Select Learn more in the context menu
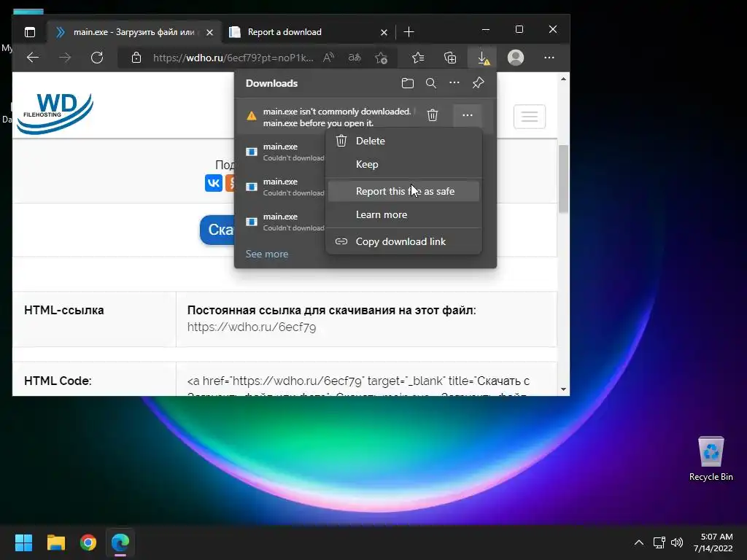 point(404,215)
